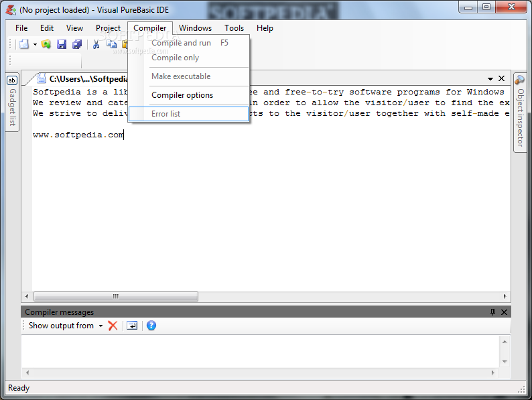532x400 pixels.
Task: Click the messages scroll up arrow
Action: [505, 342]
